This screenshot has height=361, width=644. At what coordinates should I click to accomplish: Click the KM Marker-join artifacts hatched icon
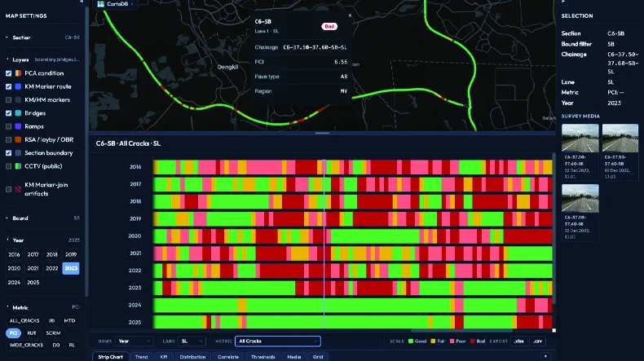coord(18,189)
